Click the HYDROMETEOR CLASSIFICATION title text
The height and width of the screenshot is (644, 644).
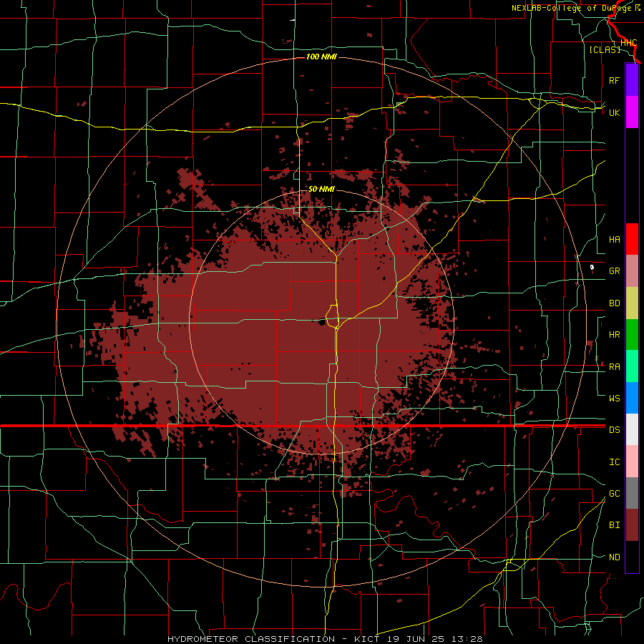point(251,639)
